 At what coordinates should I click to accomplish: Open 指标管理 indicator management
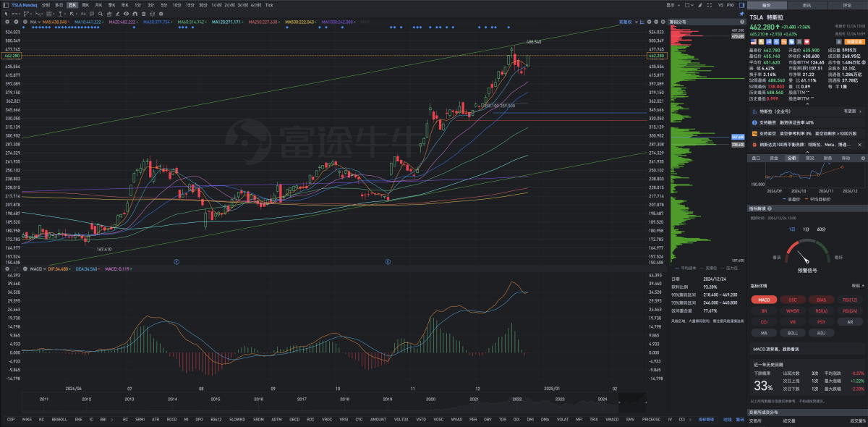tap(706, 419)
